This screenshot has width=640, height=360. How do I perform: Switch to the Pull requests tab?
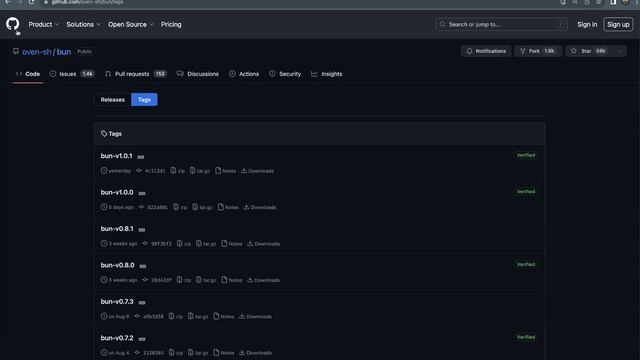point(136,74)
